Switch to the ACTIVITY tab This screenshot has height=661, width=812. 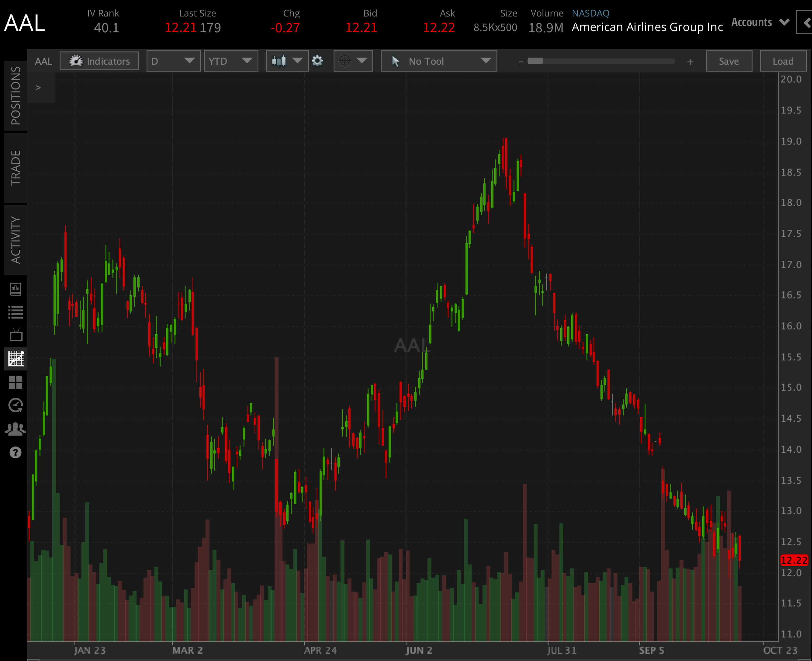click(15, 240)
